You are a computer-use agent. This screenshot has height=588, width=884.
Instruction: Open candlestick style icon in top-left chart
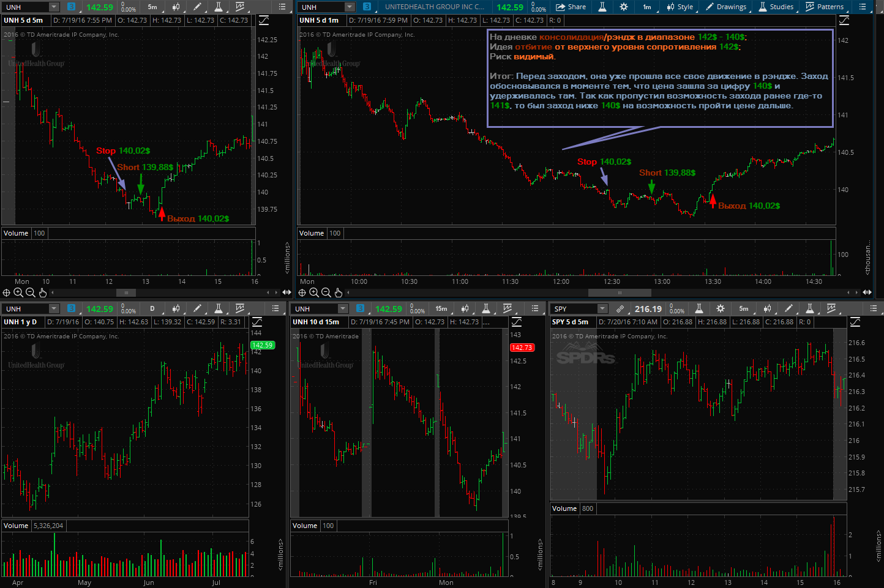(x=176, y=7)
